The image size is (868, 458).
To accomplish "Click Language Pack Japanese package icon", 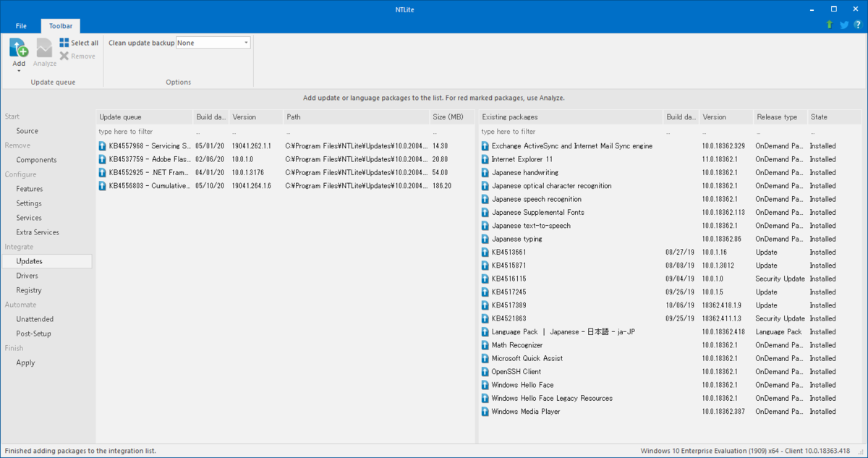I will coord(485,332).
